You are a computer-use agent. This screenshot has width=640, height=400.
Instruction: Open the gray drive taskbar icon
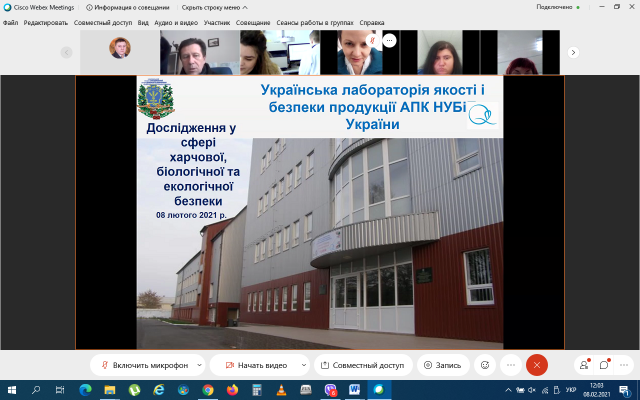coord(306,390)
